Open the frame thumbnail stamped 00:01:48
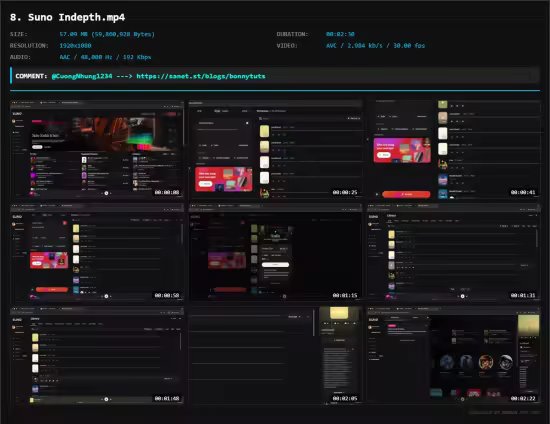The image size is (550, 424). pyautogui.click(x=97, y=355)
